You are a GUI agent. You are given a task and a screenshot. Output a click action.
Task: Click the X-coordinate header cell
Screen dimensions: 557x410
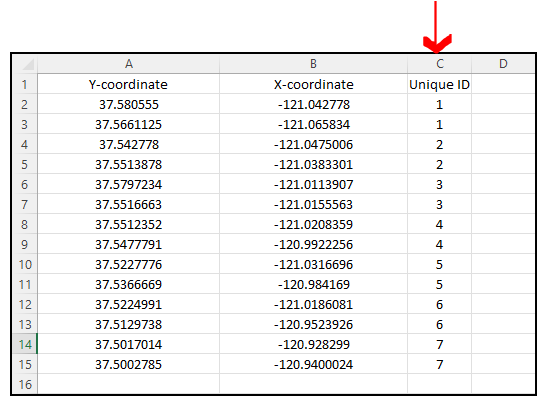(313, 84)
